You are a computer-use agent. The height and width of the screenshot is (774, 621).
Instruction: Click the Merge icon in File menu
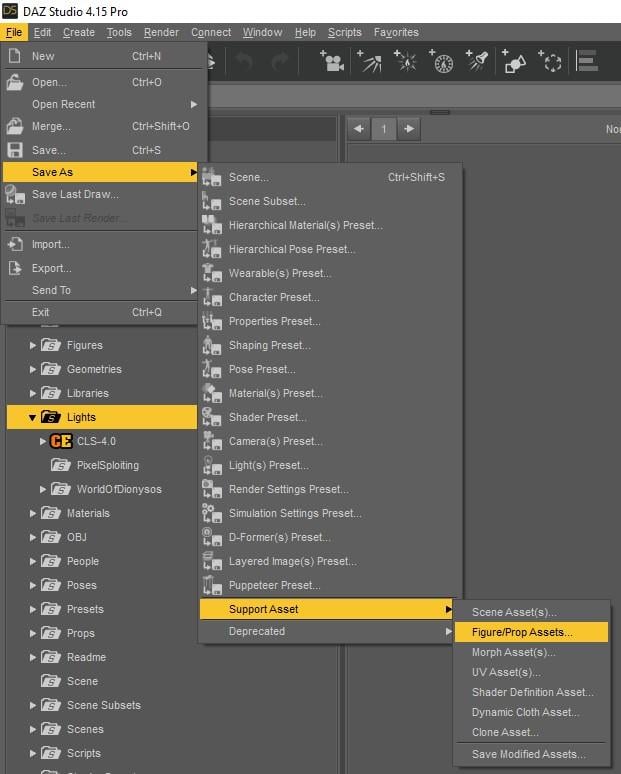(15, 126)
